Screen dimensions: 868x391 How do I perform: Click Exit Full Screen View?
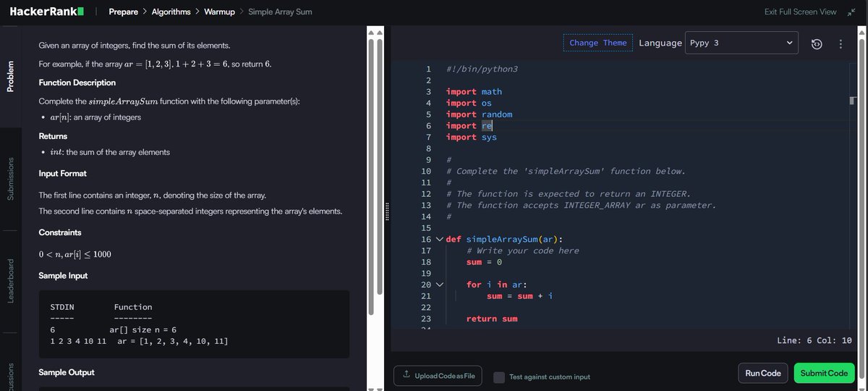800,12
